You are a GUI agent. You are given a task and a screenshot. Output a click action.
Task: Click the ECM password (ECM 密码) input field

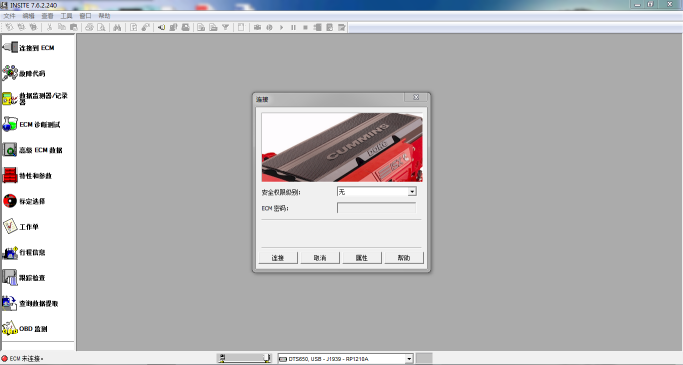tap(376, 208)
